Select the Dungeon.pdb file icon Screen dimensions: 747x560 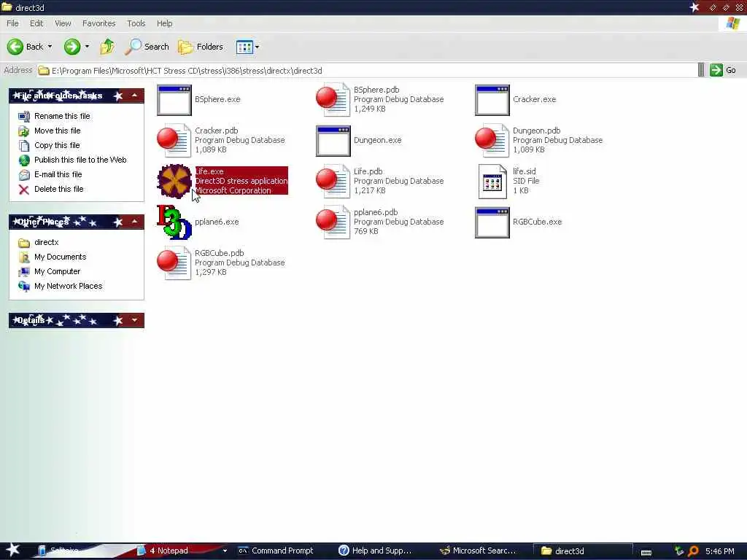(492, 141)
